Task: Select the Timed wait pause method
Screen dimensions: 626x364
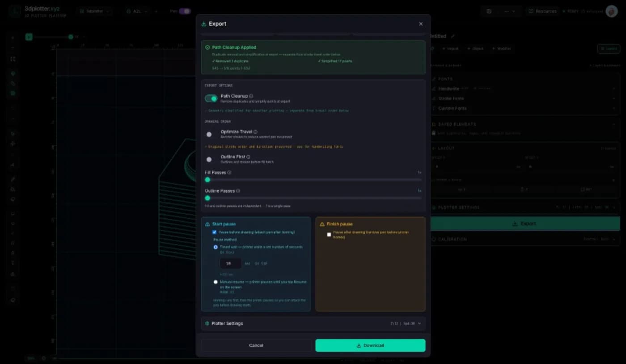Action: [216, 247]
